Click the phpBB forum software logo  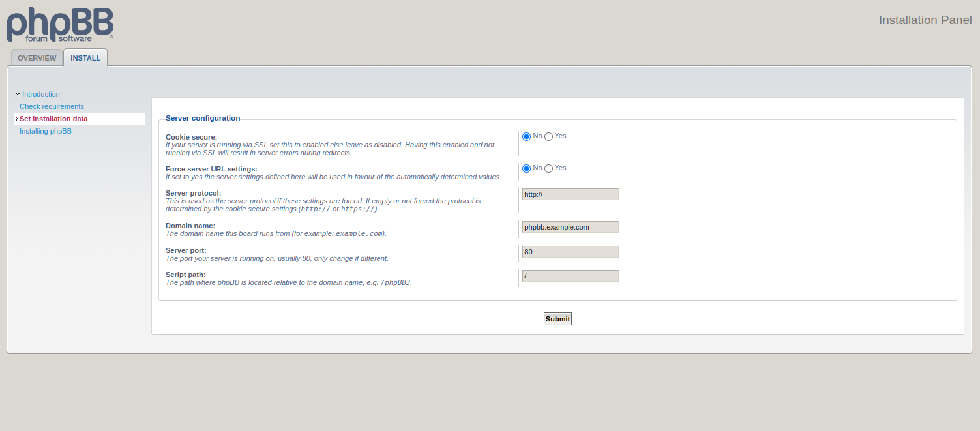pos(60,25)
